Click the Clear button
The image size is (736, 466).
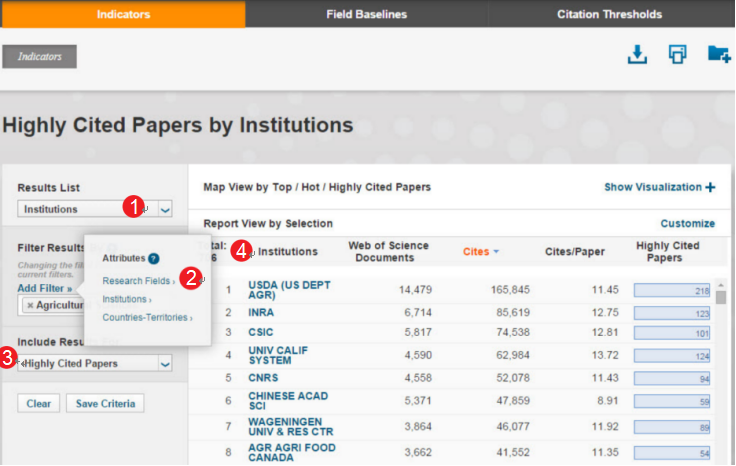(x=38, y=404)
